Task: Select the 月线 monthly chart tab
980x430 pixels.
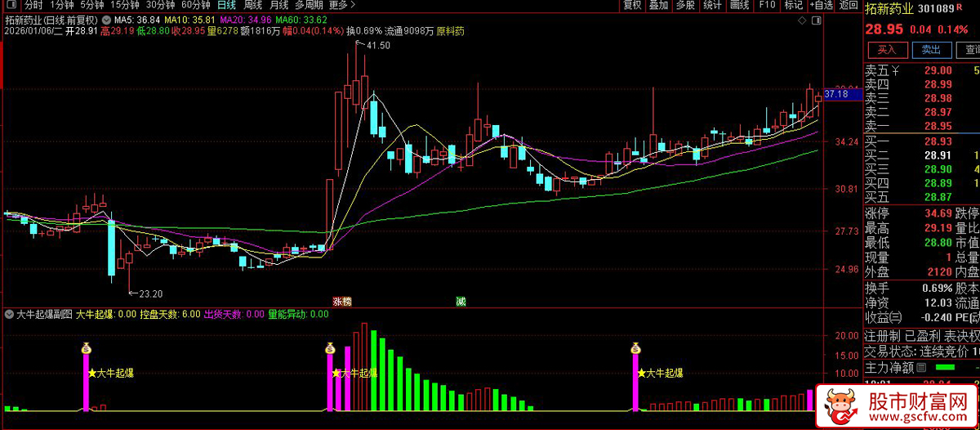Action: [x=279, y=5]
